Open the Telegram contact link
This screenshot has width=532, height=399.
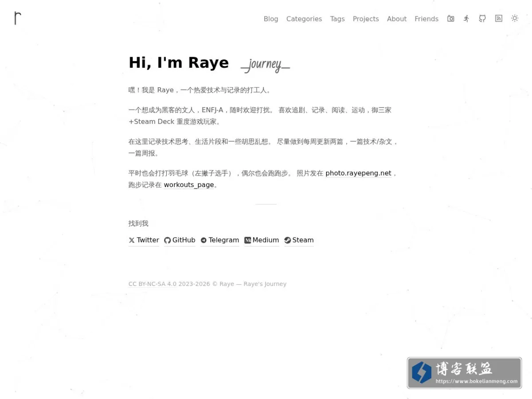point(220,240)
